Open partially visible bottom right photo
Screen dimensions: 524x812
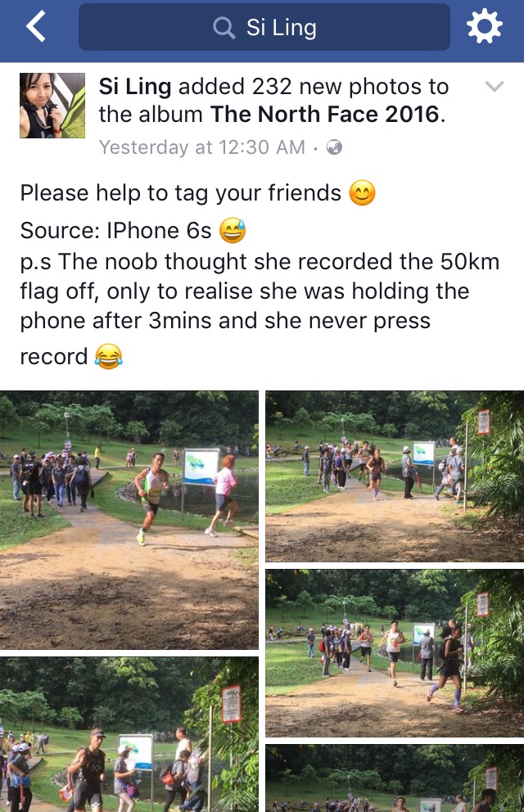[x=395, y=778]
